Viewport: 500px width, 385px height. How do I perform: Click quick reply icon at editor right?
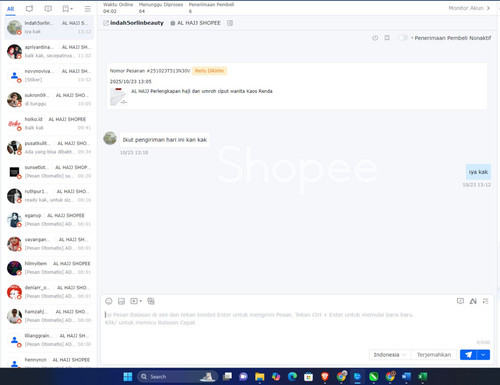click(460, 301)
